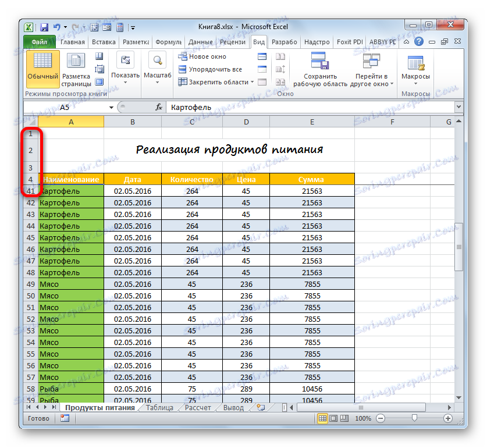Screen dimensions: 487x448
Task: Click the Save icon in quick access toolbar
Action: [x=44, y=27]
